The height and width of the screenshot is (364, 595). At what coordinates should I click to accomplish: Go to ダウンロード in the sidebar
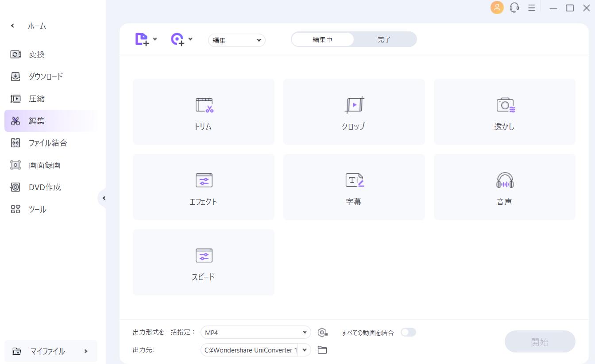pos(51,77)
